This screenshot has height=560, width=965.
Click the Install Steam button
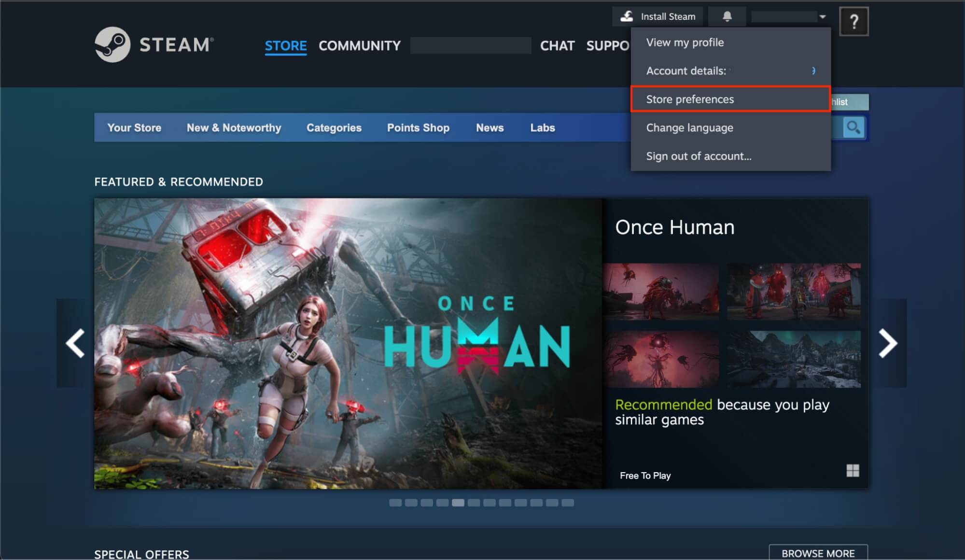coord(658,16)
